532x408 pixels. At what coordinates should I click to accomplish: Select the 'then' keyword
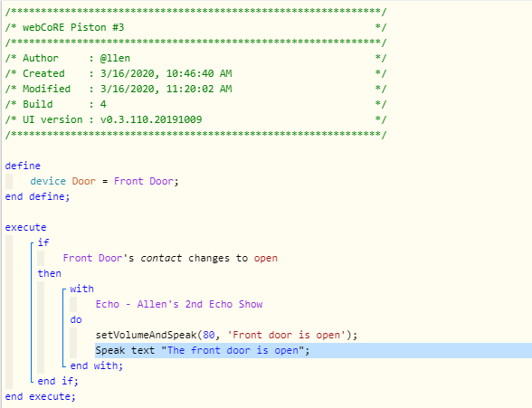pyautogui.click(x=50, y=273)
